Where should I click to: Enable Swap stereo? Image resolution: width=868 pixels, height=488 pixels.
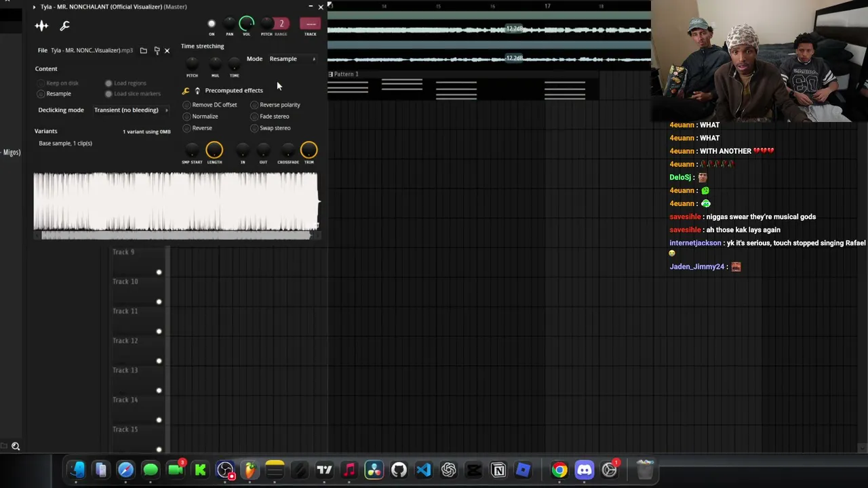[254, 128]
